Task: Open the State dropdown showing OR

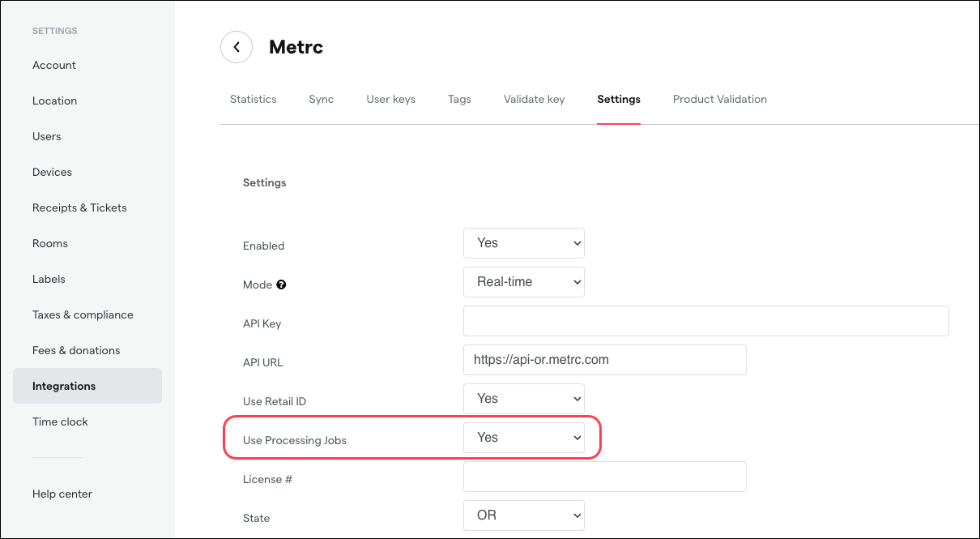Action: click(524, 515)
